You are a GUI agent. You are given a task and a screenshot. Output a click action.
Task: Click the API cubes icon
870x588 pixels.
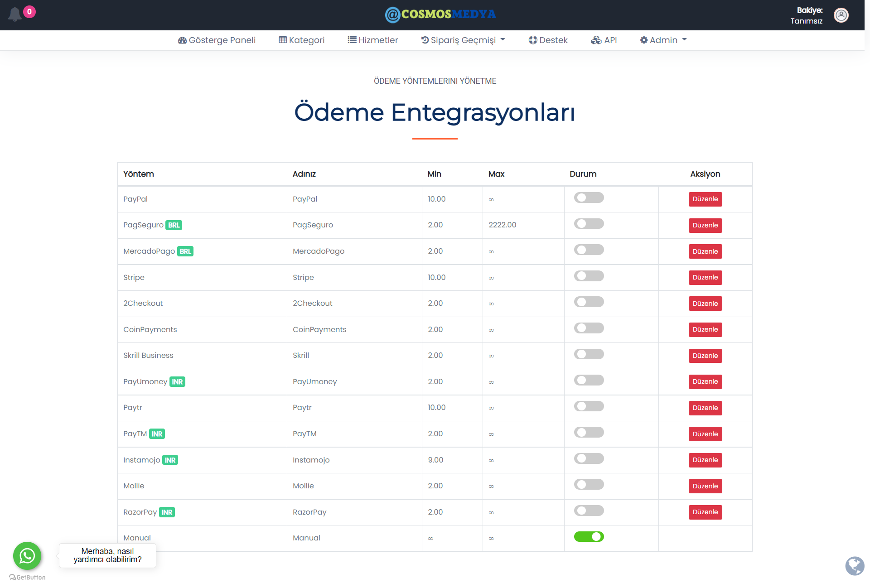pyautogui.click(x=596, y=40)
